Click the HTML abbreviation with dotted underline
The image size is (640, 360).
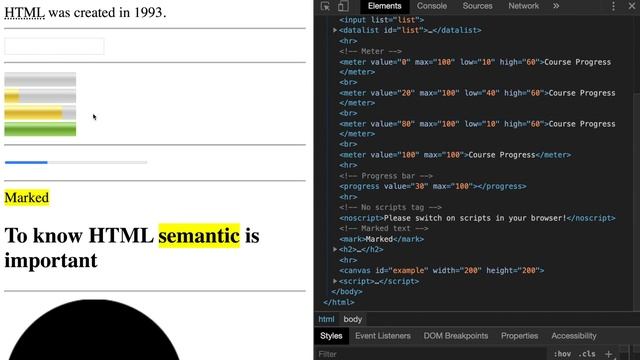click(x=24, y=12)
